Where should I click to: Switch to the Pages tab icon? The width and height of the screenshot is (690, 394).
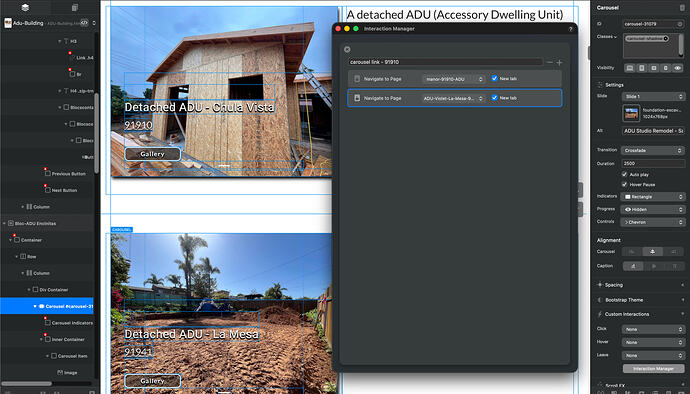tap(75, 7)
